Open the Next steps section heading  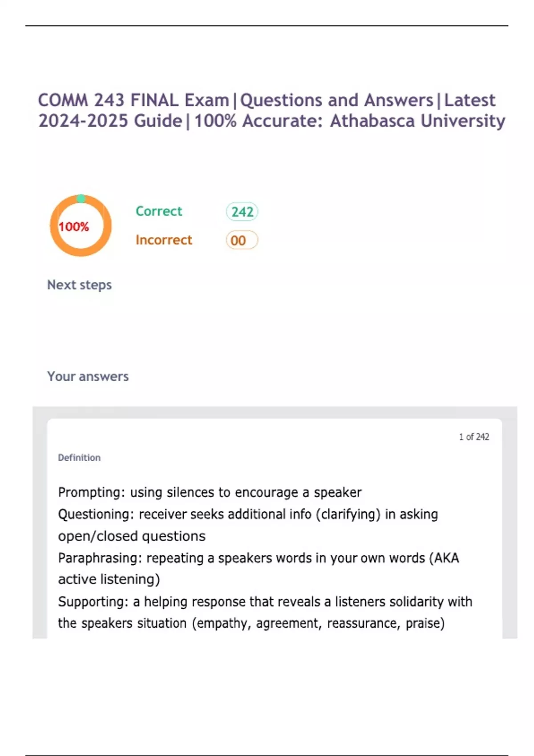click(79, 285)
